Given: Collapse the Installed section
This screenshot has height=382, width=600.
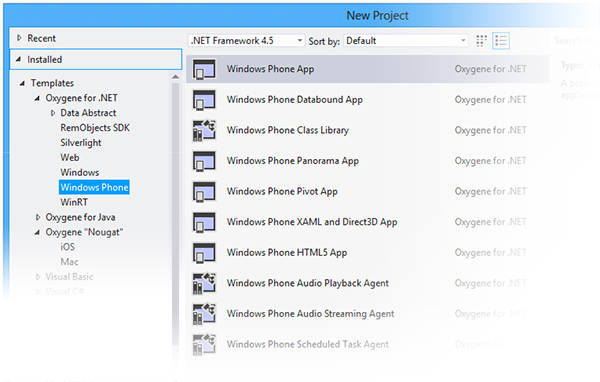Looking at the screenshot, I should 18,59.
